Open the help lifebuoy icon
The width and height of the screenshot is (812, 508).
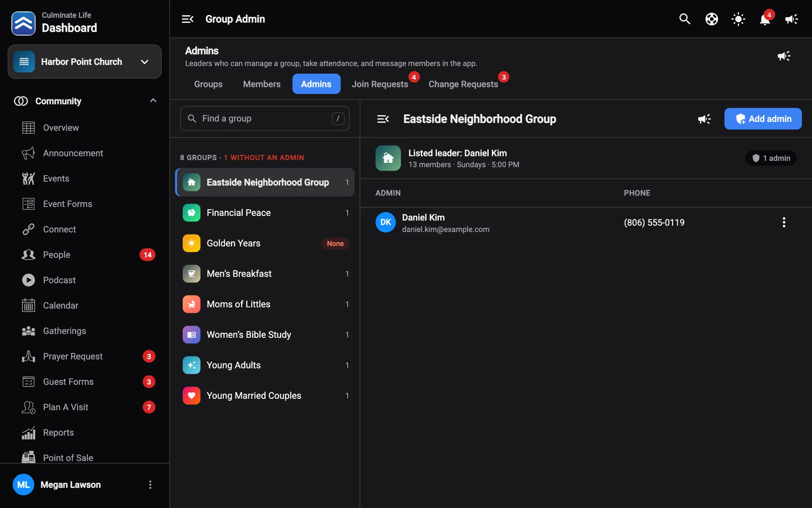click(x=711, y=19)
